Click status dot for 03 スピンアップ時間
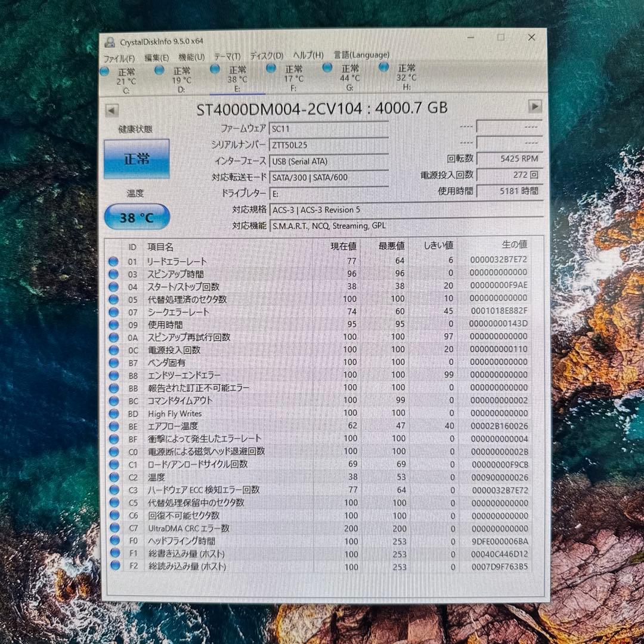Screen dimensions: 644x644 click(114, 274)
